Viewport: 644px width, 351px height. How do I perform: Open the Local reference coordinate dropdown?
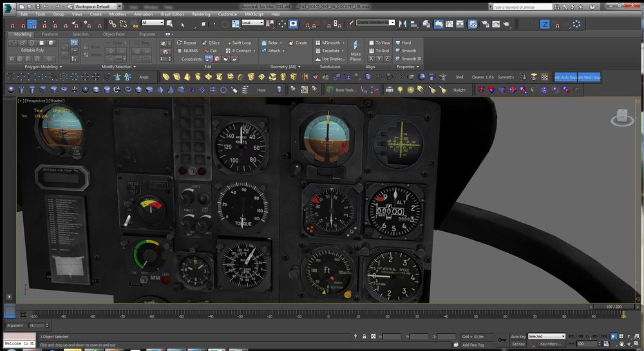coord(252,23)
